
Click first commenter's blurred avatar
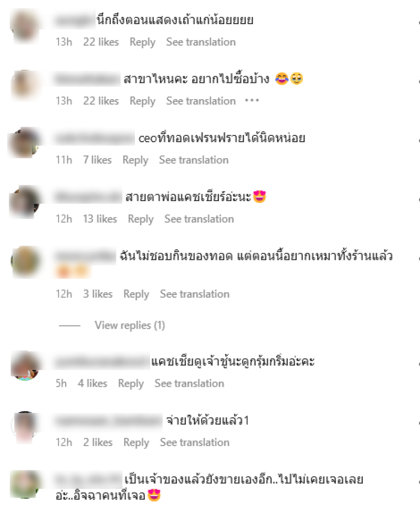tap(25, 25)
